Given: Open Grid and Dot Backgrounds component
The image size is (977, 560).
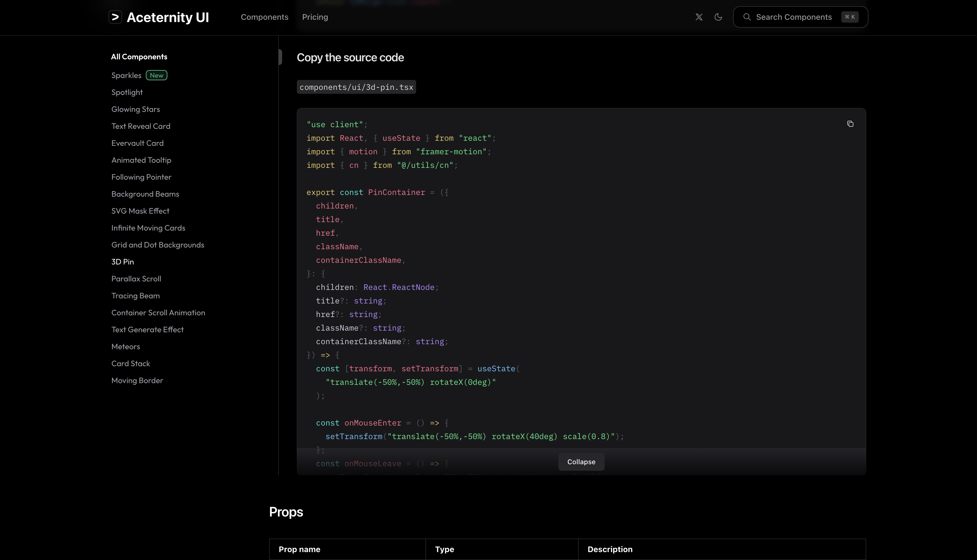Looking at the screenshot, I should click(x=158, y=245).
